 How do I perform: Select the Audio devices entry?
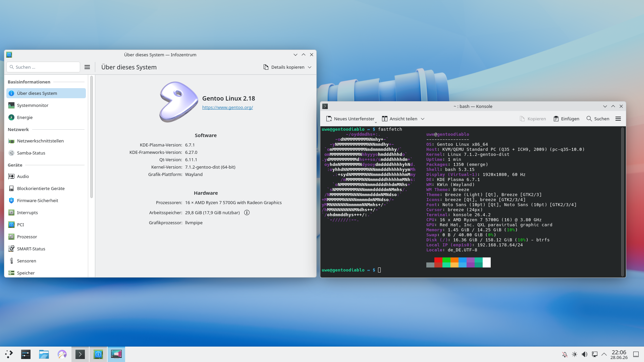click(x=46, y=176)
